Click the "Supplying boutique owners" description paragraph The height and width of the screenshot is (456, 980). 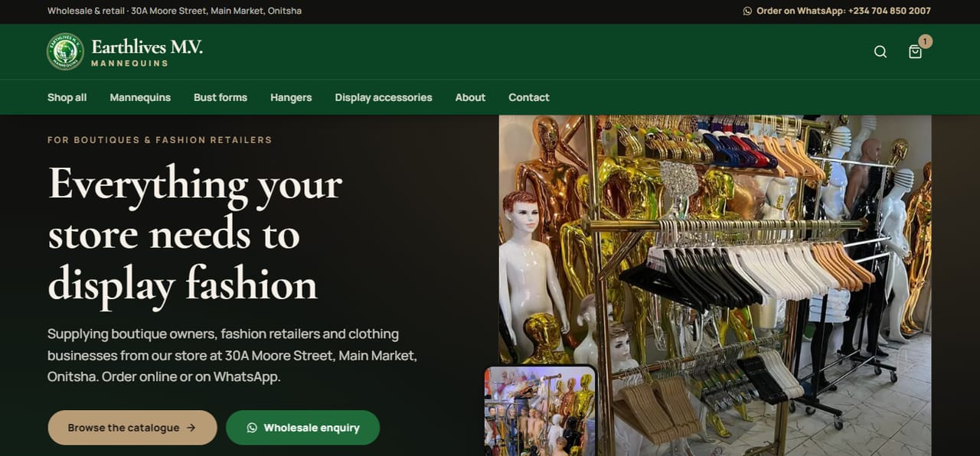[232, 355]
